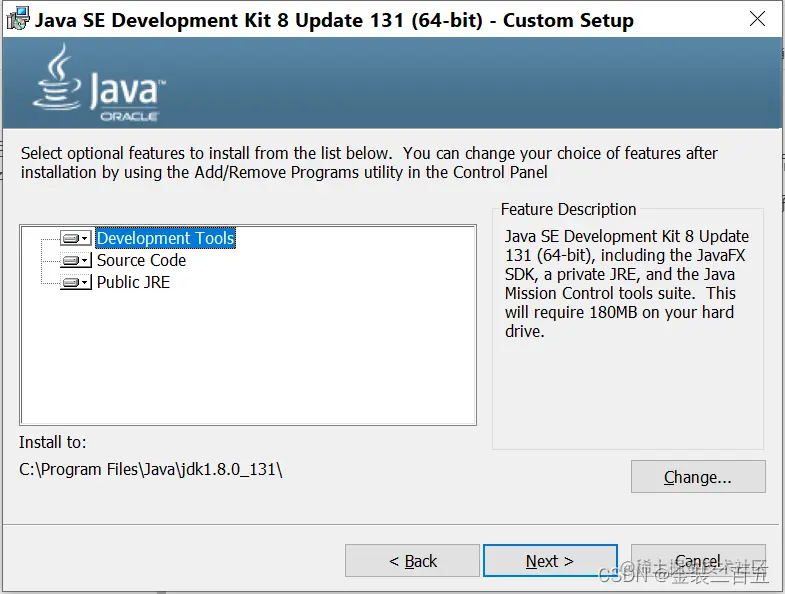Screen dimensions: 785x594
Task: Click the feature description text about 180MB
Action: click(x=627, y=283)
